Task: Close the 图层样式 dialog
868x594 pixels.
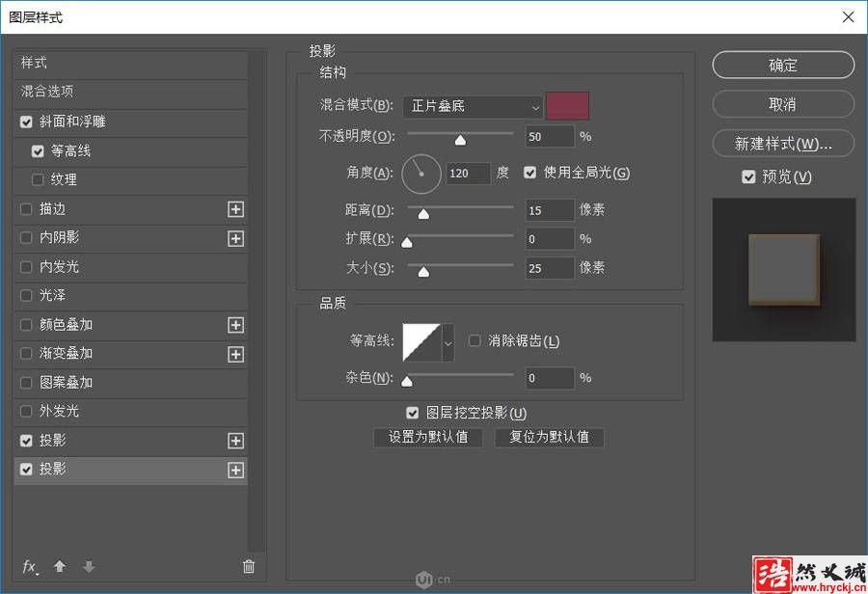Action: (848, 17)
